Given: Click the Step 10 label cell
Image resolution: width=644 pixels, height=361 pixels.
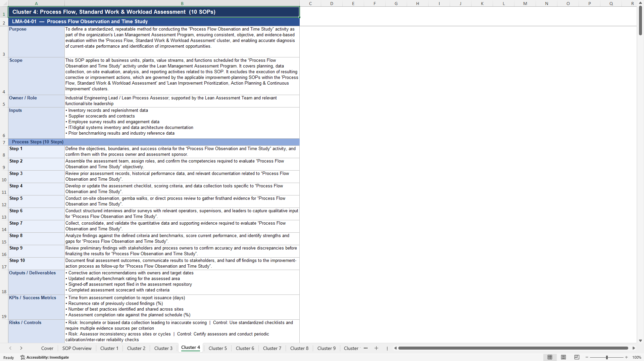Looking at the screenshot, I should tap(36, 264).
